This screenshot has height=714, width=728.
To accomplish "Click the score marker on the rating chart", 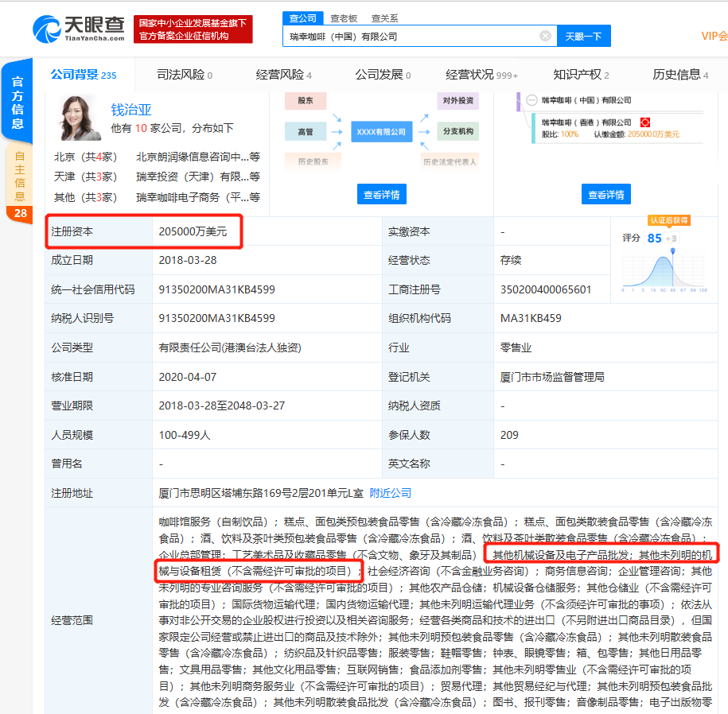I will click(x=673, y=252).
